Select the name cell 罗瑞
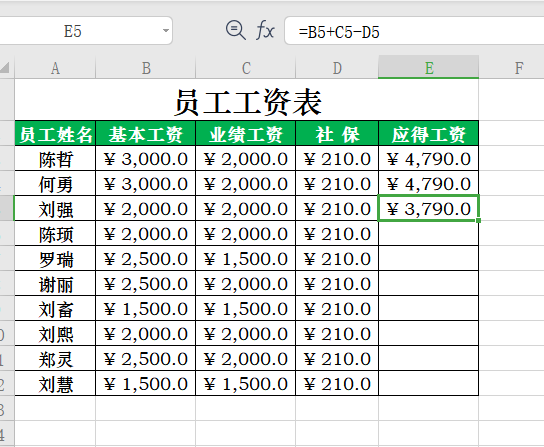 (x=55, y=258)
